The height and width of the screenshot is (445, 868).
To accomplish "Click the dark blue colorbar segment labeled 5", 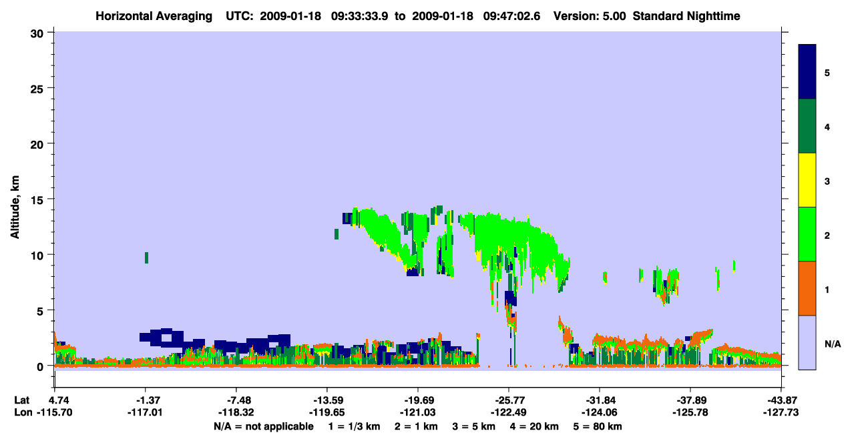I will click(807, 72).
